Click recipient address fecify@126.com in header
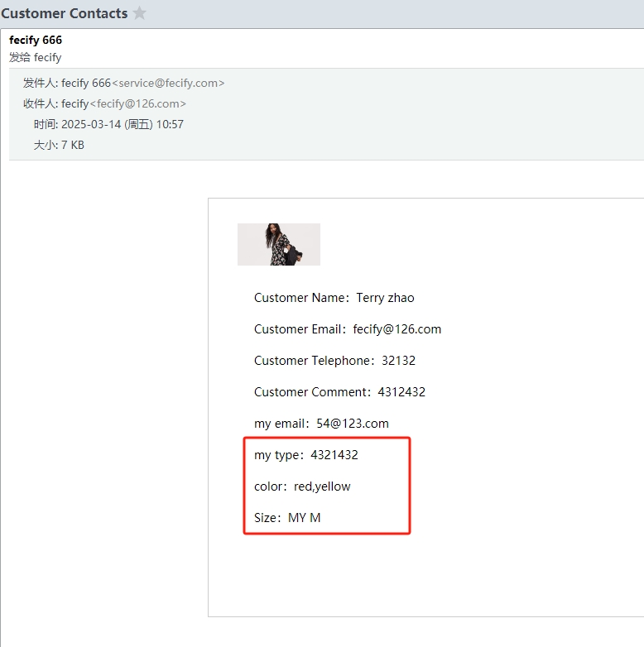This screenshot has width=644, height=647. (x=138, y=103)
